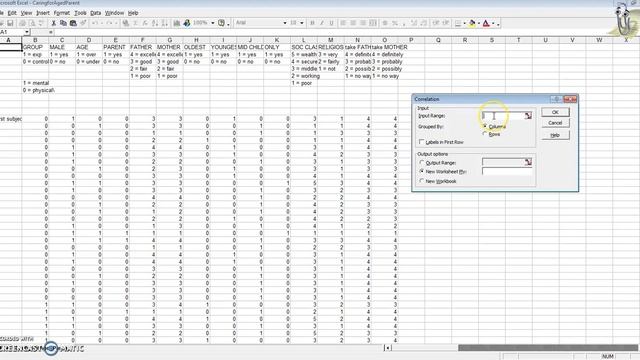Click the Percent style icon
The height and width of the screenshot is (360, 640).
(x=395, y=23)
